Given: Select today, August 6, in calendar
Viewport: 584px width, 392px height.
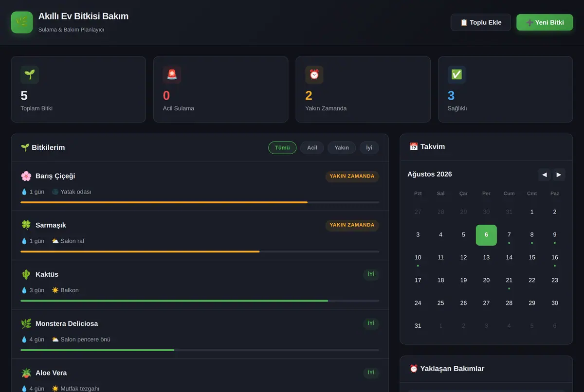Looking at the screenshot, I should [x=486, y=235].
